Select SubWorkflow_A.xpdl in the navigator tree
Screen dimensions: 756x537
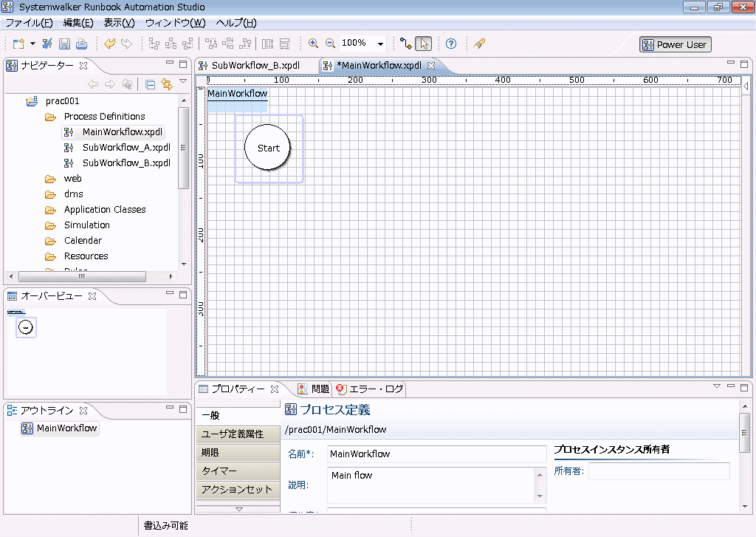click(x=126, y=147)
